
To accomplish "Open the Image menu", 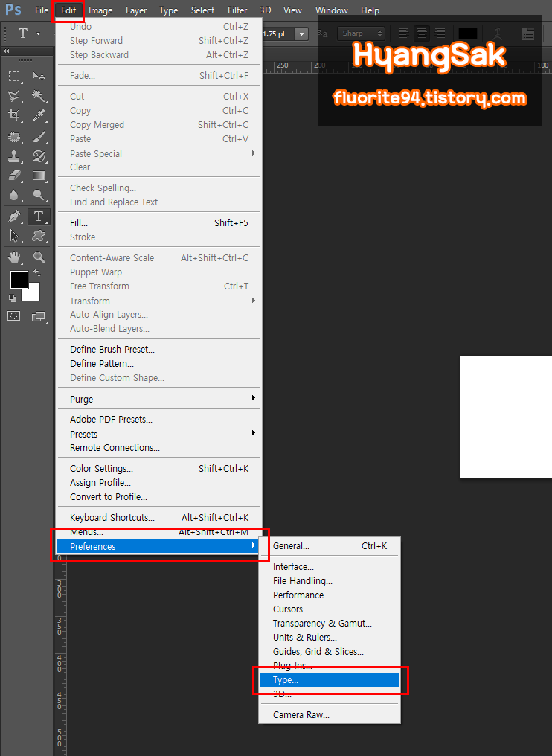I will click(100, 10).
